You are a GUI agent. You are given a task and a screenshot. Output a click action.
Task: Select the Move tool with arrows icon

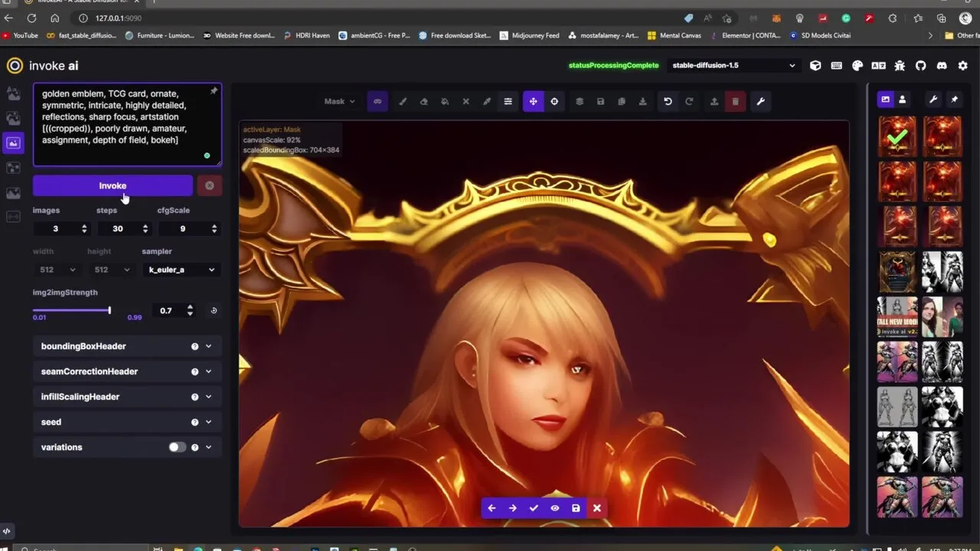533,101
